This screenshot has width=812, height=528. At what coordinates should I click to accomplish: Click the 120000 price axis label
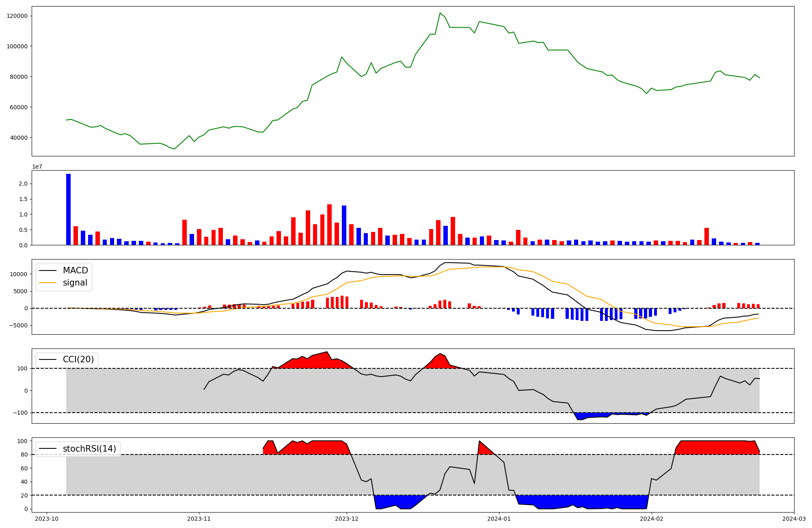pos(17,16)
